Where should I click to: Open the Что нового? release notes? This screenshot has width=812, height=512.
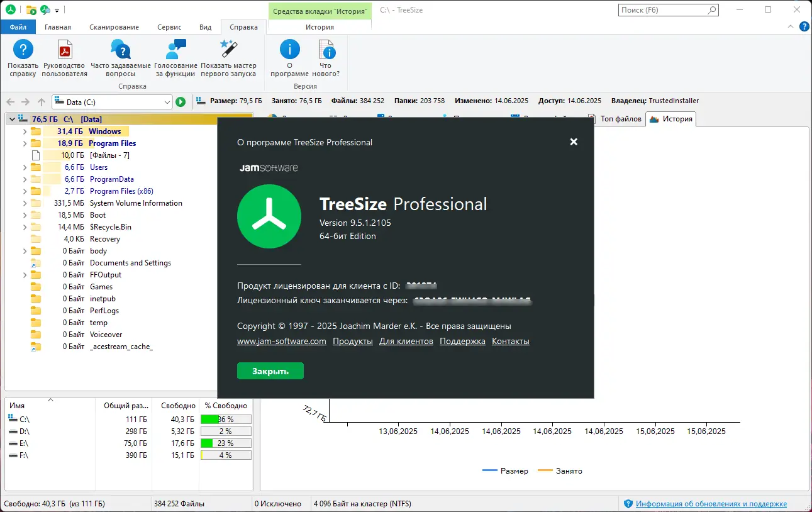point(325,49)
